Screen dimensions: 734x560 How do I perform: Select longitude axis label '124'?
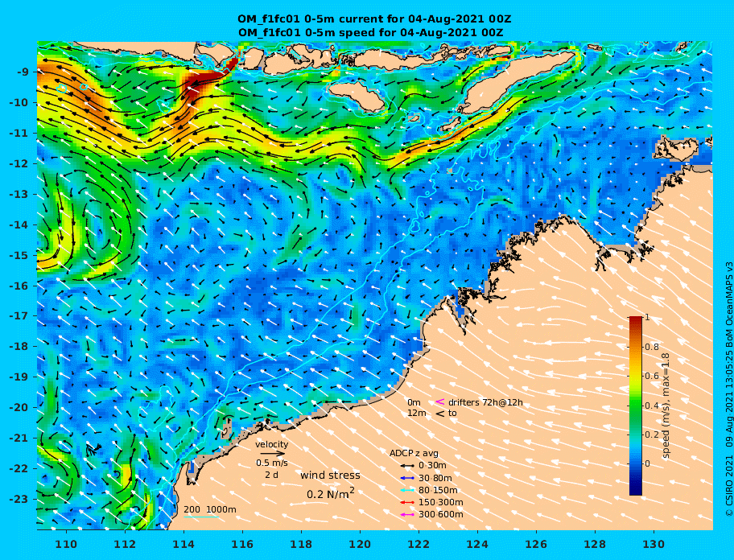point(477,544)
